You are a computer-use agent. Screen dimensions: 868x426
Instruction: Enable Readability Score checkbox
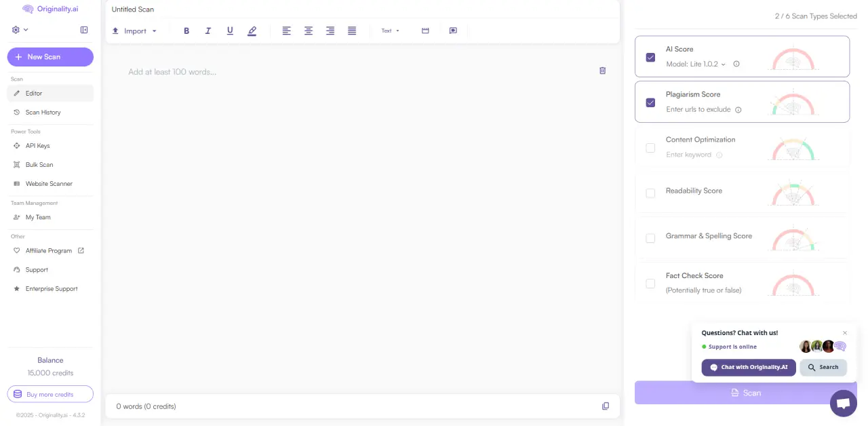(650, 193)
